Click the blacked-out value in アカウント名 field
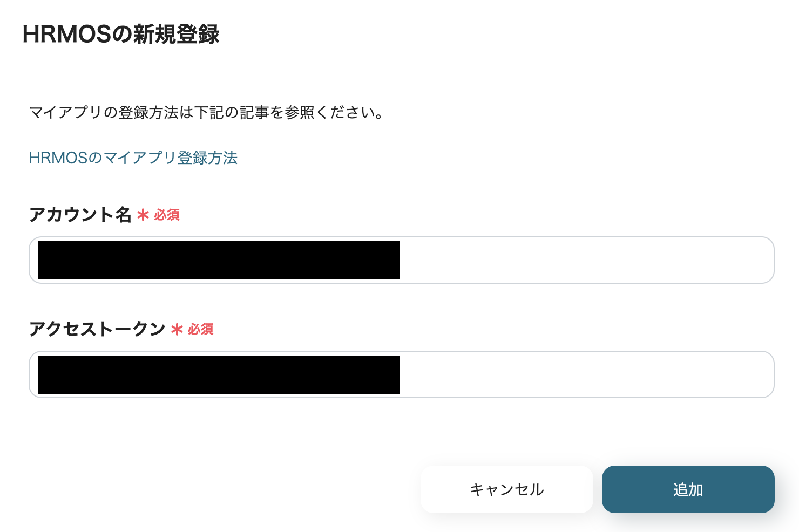This screenshot has width=799, height=532. [219, 260]
